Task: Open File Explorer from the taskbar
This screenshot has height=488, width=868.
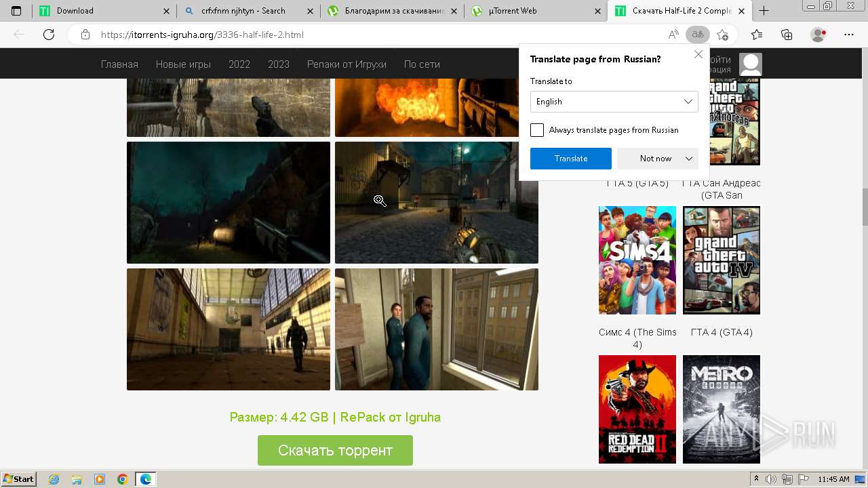Action: (x=77, y=479)
